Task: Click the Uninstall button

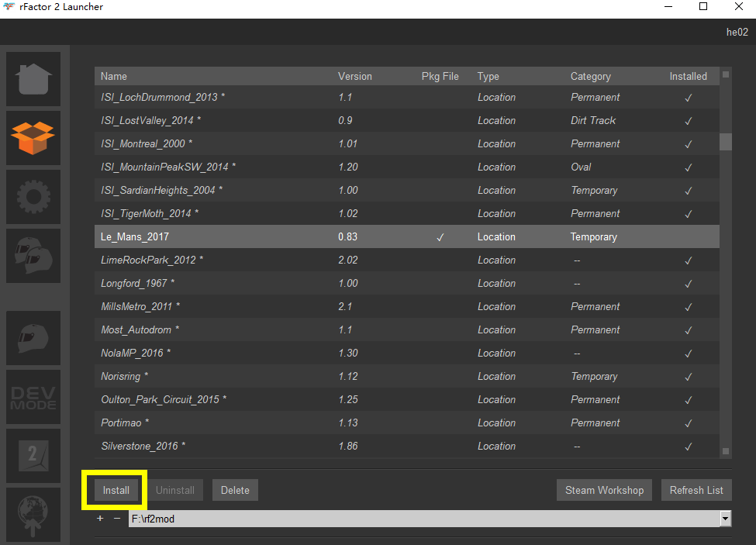Action: coord(174,490)
